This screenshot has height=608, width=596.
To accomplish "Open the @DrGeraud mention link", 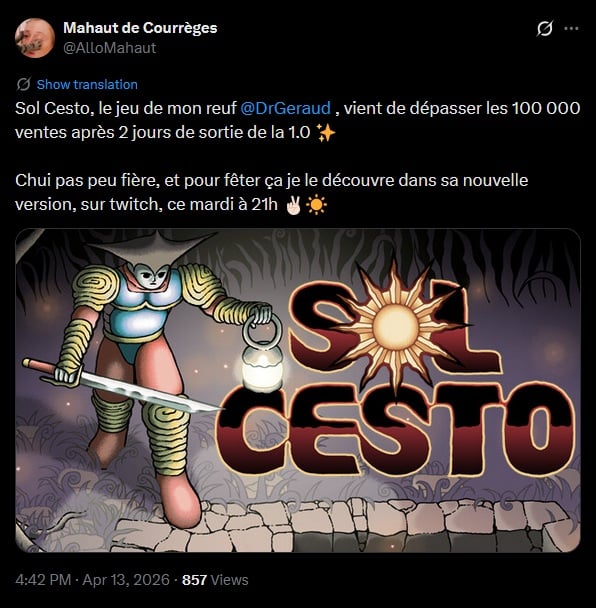I will click(x=285, y=108).
